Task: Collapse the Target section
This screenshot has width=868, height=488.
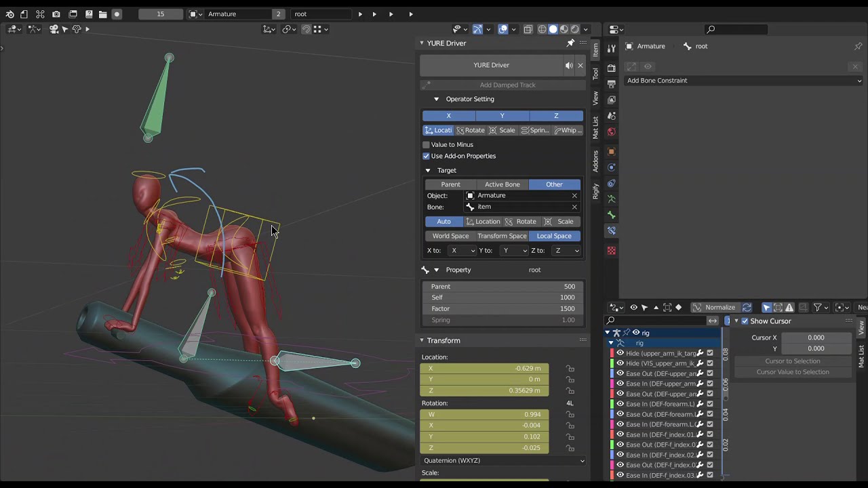Action: (428, 170)
